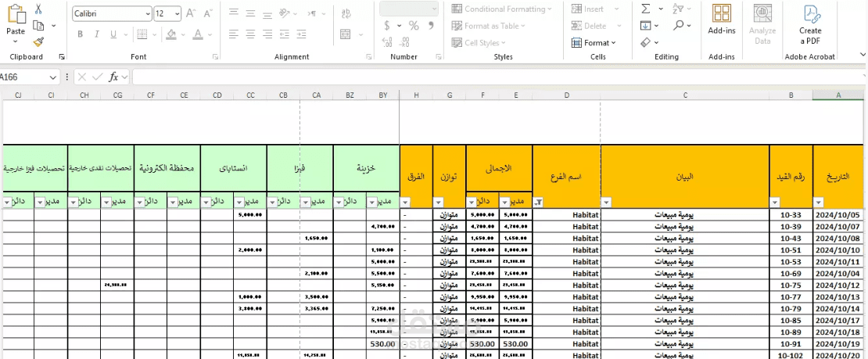Screen dimensions: 868x359
Task: Toggle Italic formatting
Action: 97,34
